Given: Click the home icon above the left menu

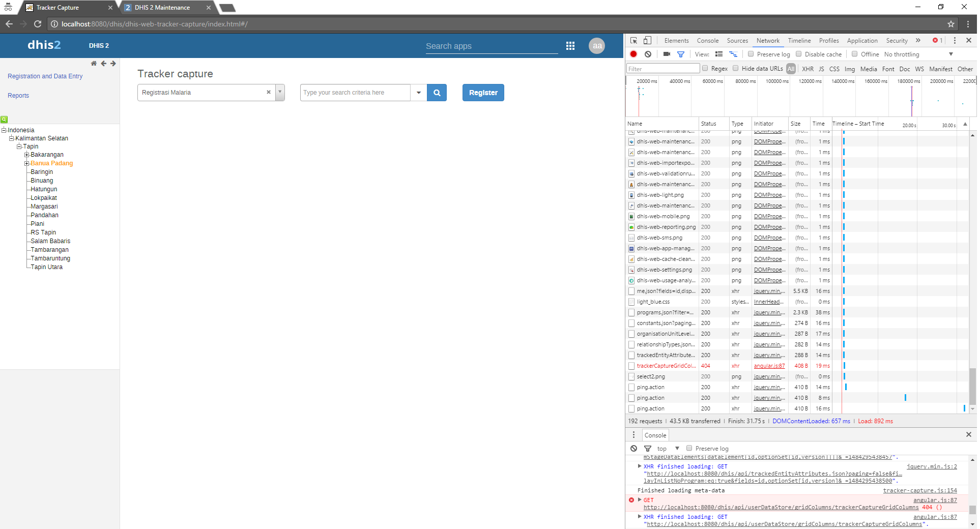Looking at the screenshot, I should pos(94,64).
